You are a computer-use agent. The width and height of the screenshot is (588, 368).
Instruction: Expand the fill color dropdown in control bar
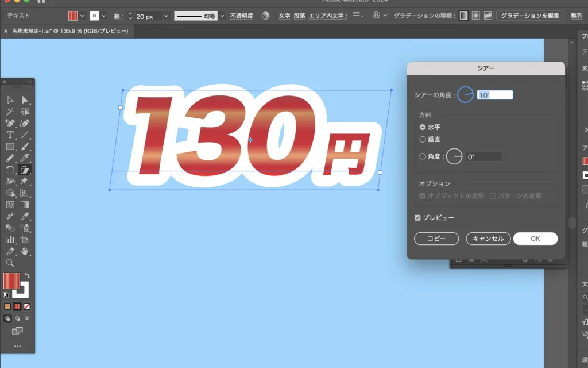83,16
